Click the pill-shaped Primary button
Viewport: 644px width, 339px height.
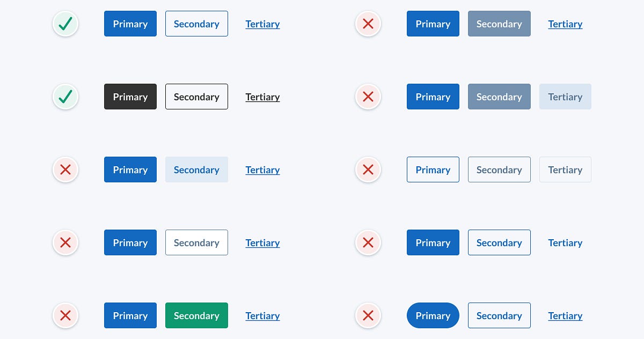pos(433,315)
